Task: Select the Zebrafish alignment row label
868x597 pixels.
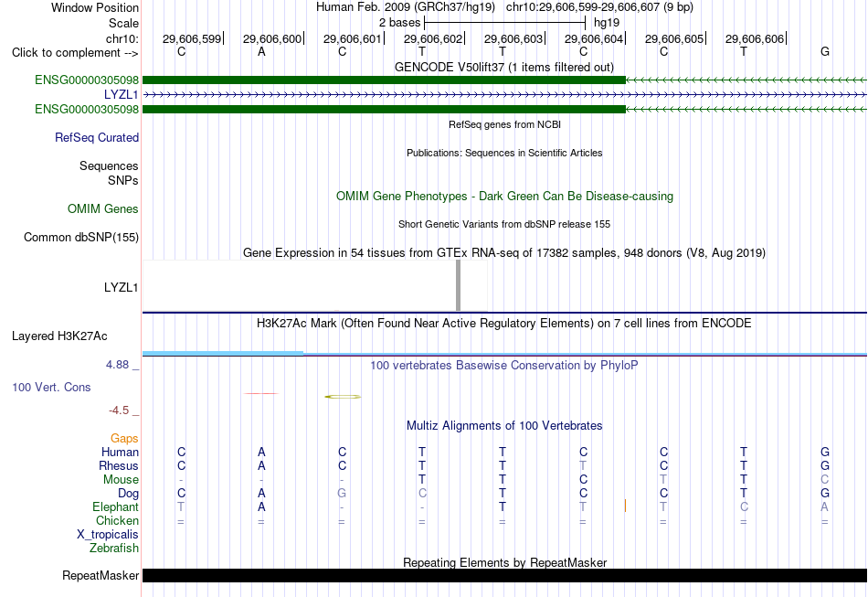Action: tap(114, 549)
